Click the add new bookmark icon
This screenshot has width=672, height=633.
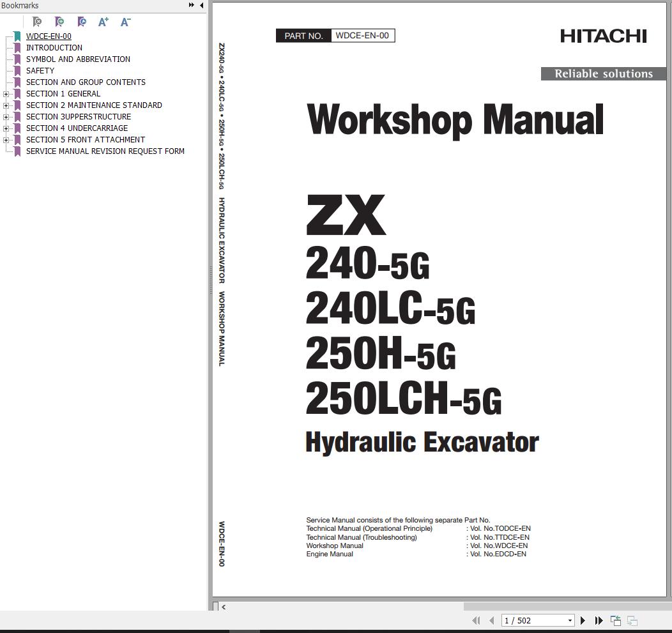pos(59,22)
